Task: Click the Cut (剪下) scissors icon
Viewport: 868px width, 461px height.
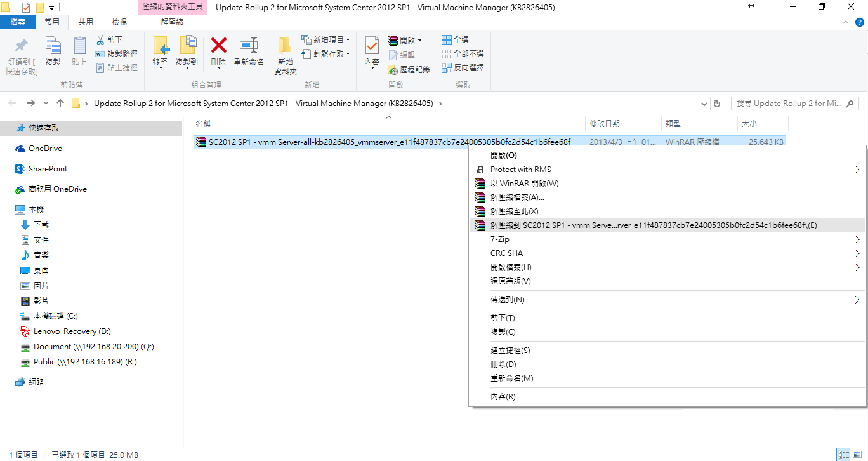Action: click(100, 40)
